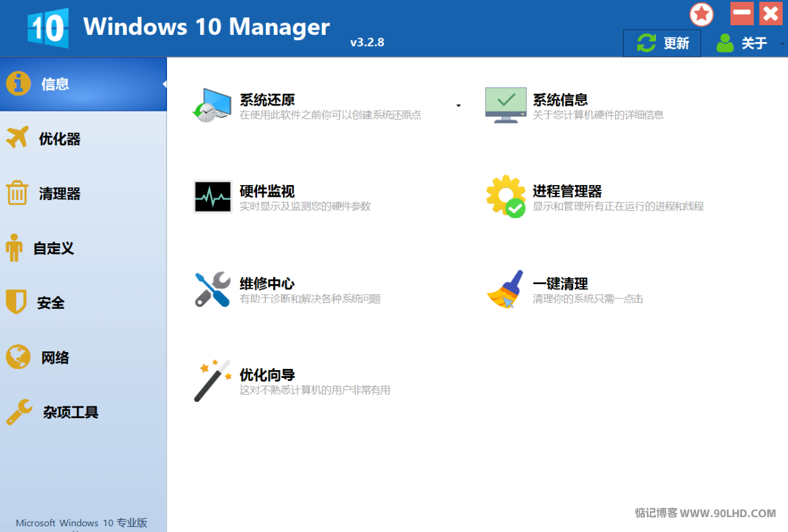Click the 自定义 person icon

[14, 248]
